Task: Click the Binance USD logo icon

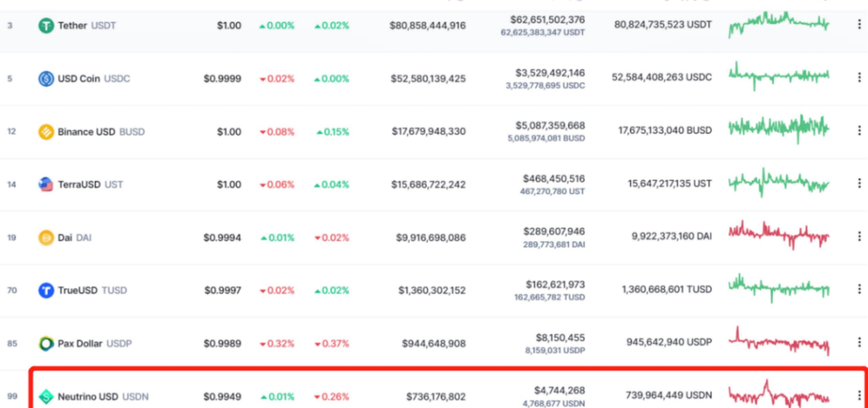Action: click(x=46, y=132)
